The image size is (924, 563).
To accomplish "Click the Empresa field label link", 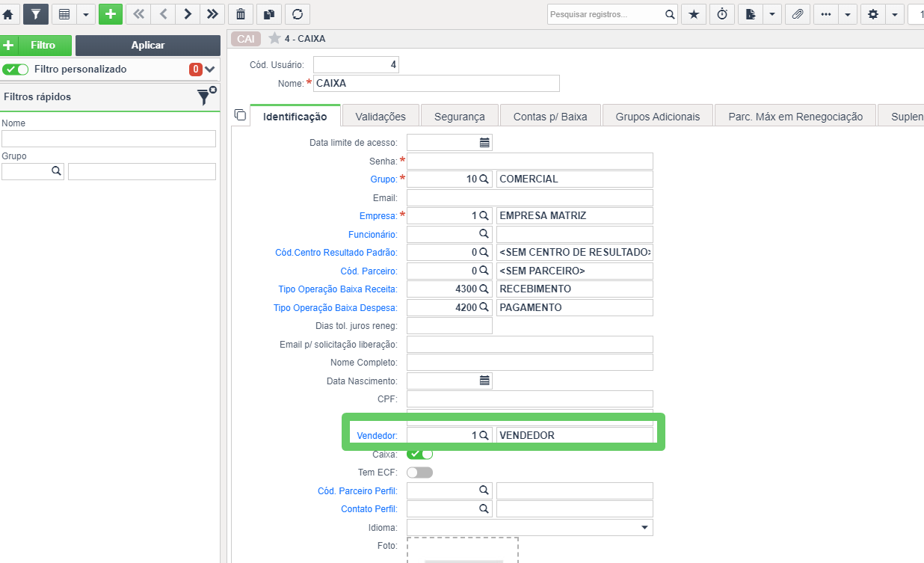I will [x=378, y=215].
